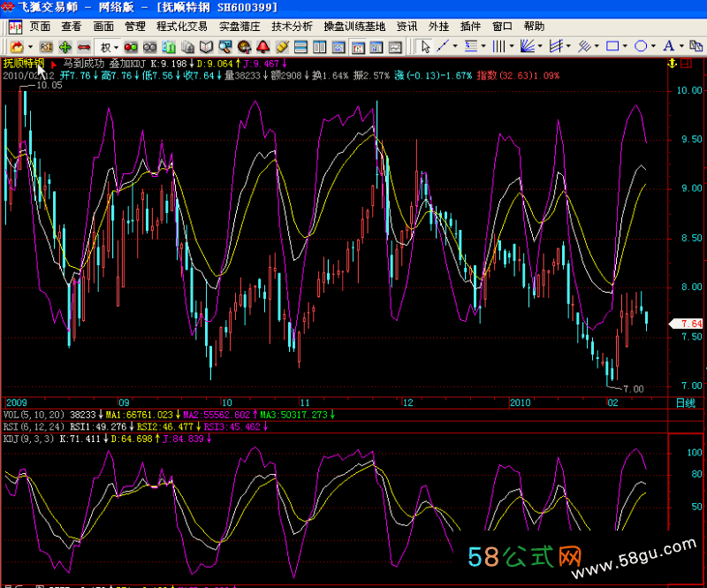Open the 帮助 menu
This screenshot has height=588, width=707.
tap(535, 27)
